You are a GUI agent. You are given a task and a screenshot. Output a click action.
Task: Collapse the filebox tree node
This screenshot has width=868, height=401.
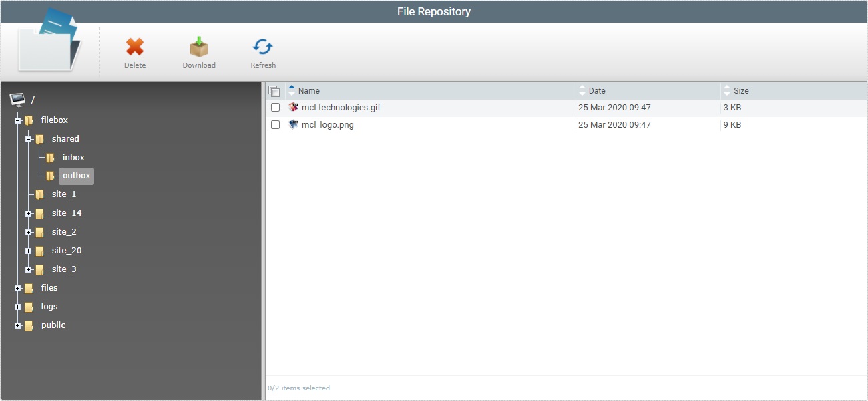16,120
